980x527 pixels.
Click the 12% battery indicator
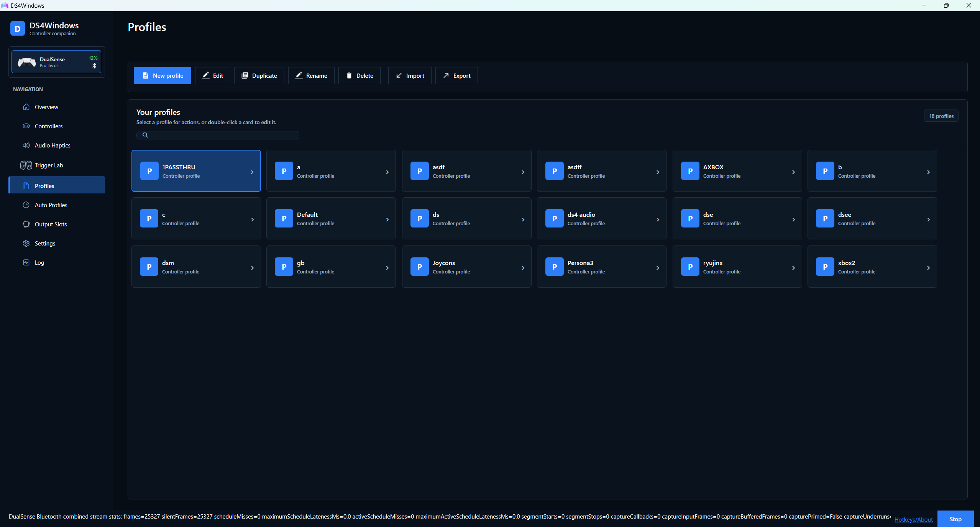93,58
